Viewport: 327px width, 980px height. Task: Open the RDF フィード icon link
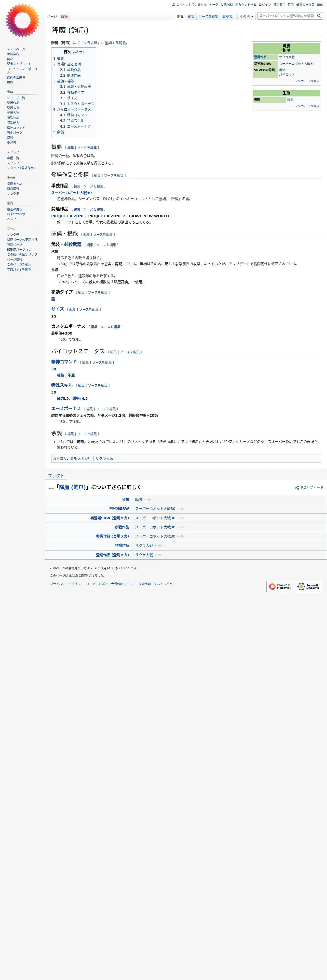pyautogui.click(x=309, y=487)
